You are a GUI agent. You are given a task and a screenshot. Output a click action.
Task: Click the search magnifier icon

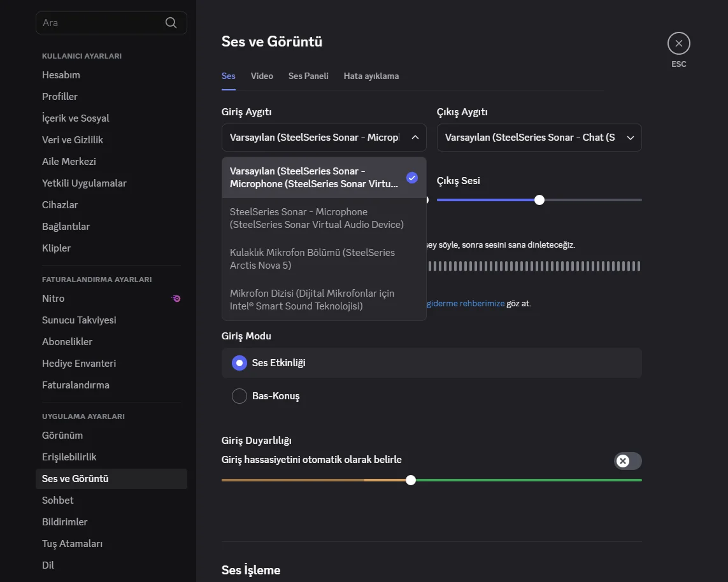click(171, 23)
